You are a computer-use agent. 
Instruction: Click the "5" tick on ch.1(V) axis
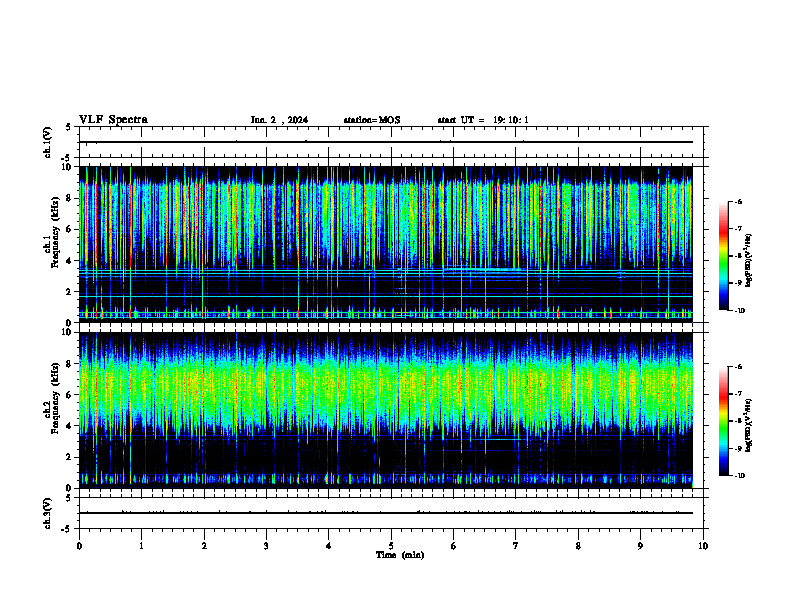point(68,127)
